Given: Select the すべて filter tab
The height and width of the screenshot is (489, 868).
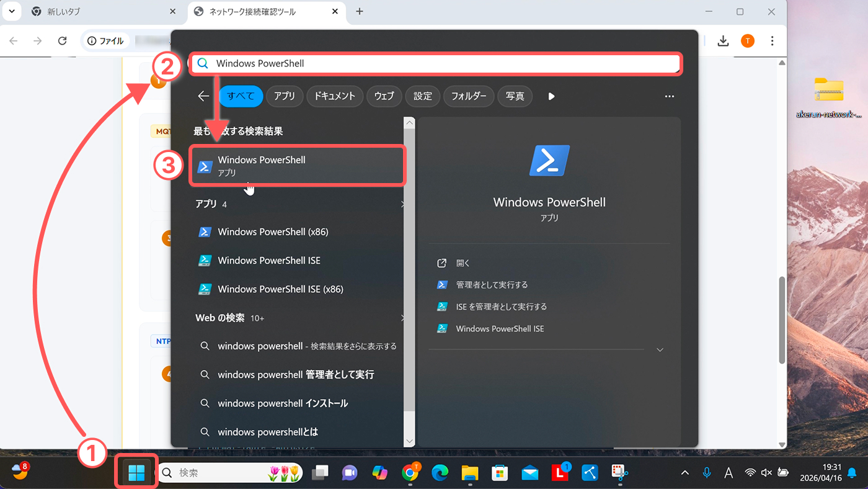Looking at the screenshot, I should click(241, 96).
